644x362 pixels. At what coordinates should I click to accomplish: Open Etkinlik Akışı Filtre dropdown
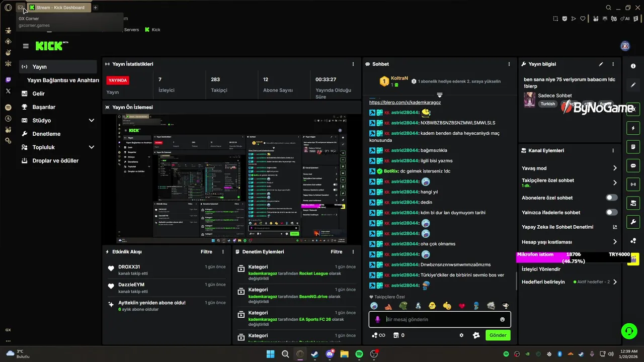(x=206, y=252)
